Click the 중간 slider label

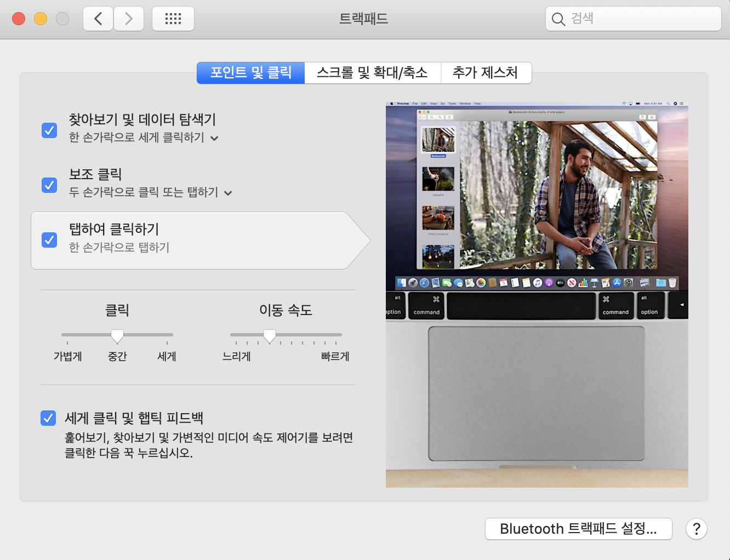coord(117,357)
